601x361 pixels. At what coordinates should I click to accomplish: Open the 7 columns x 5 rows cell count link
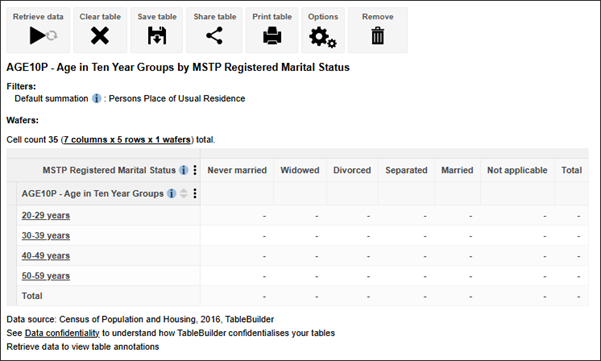click(127, 139)
